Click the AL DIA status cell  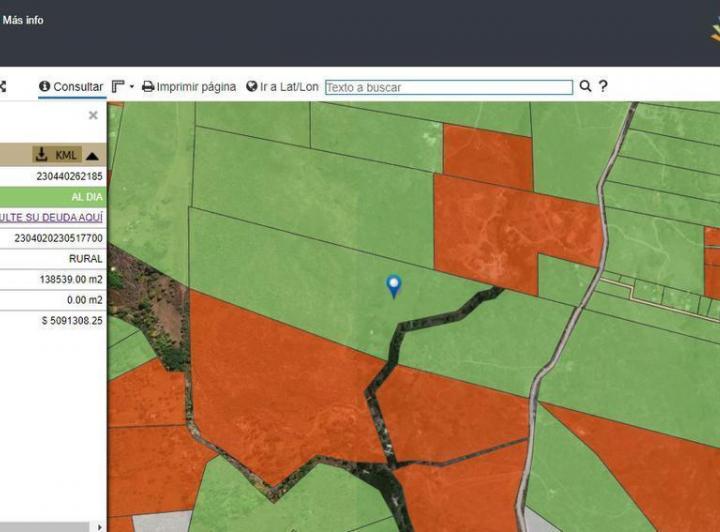[53, 197]
